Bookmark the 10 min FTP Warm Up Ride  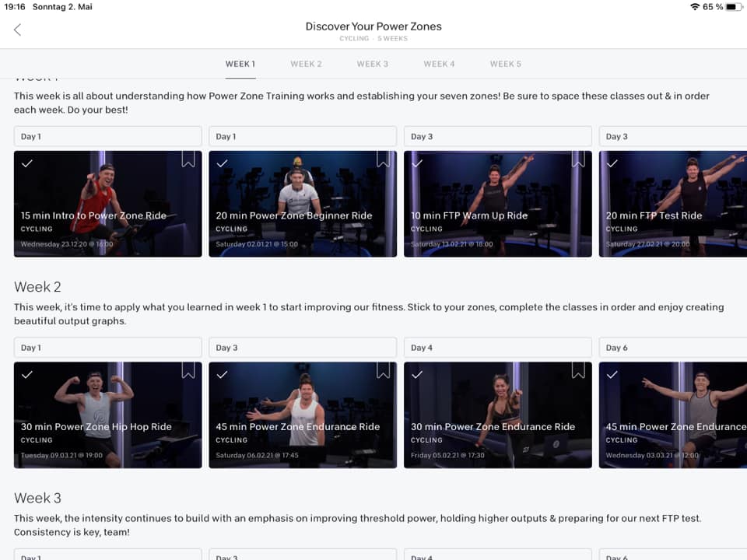577,159
